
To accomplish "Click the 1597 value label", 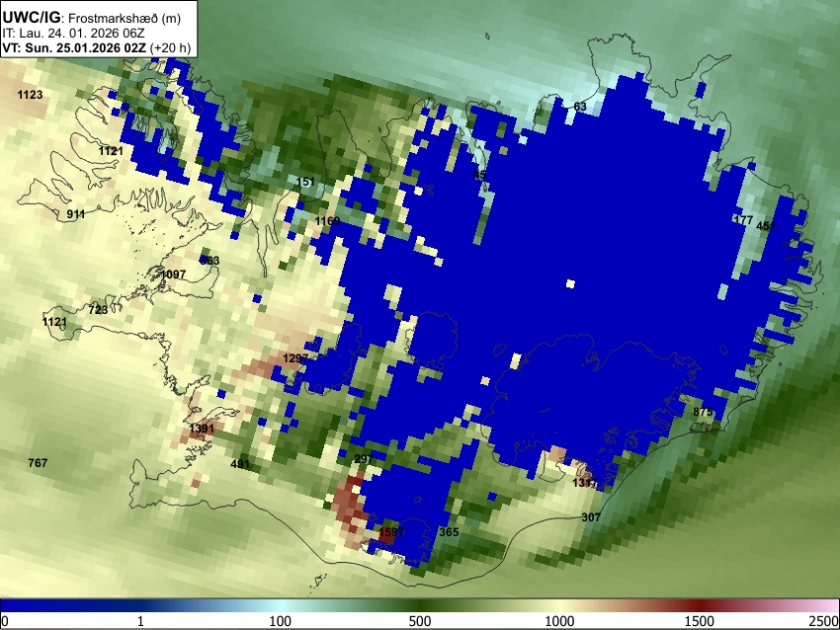I will [x=391, y=532].
